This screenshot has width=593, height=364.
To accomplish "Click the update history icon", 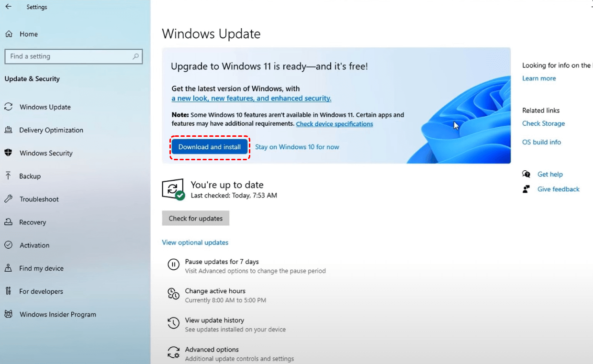I will click(173, 323).
